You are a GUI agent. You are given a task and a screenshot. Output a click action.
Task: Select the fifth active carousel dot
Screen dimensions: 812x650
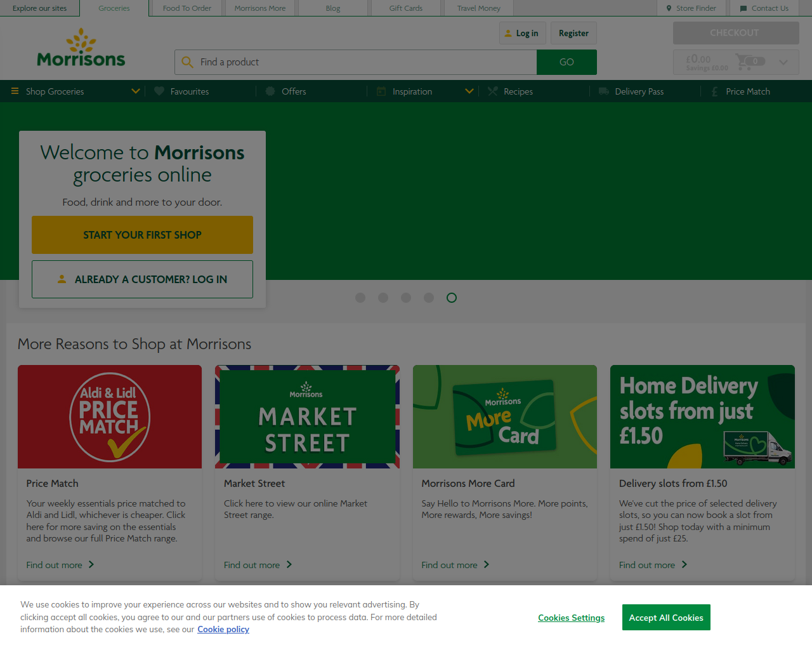[x=452, y=298]
